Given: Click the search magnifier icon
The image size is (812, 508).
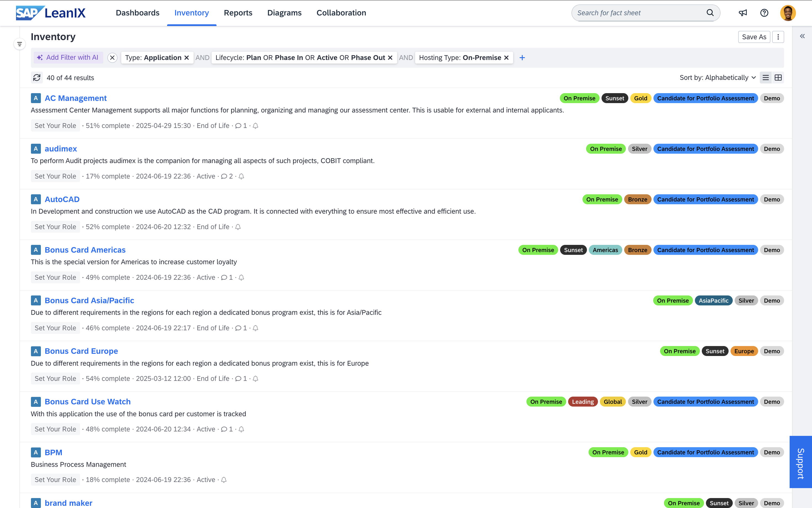Looking at the screenshot, I should (710, 13).
